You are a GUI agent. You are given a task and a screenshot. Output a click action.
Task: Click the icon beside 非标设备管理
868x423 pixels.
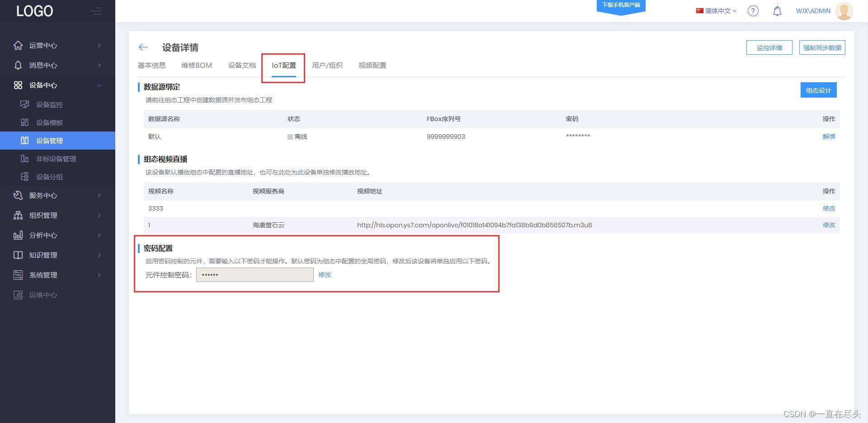pyautogui.click(x=25, y=159)
